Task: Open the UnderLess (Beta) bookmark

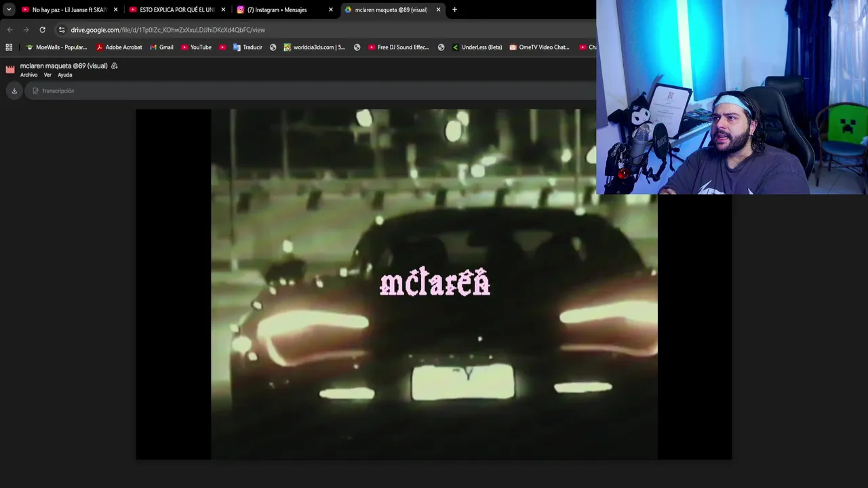Action: (477, 47)
